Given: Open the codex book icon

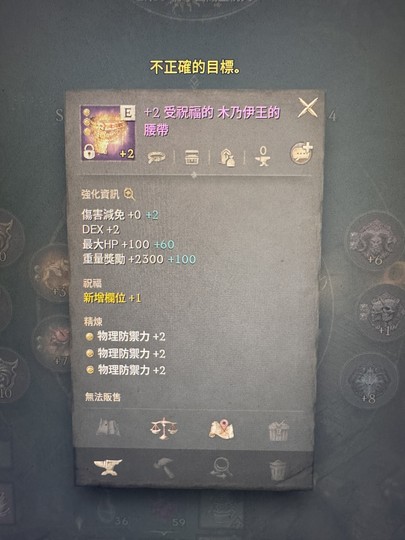Looking at the screenshot, I should (x=108, y=428).
